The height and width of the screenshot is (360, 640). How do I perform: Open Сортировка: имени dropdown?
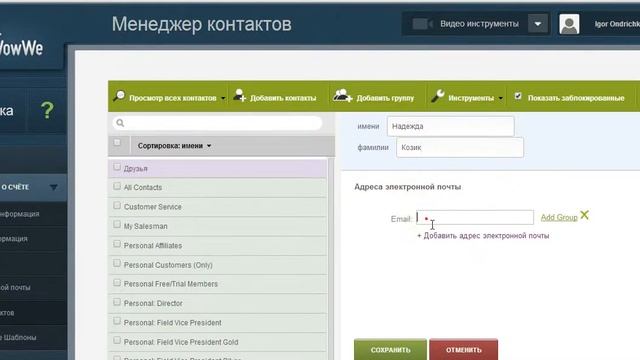174,146
